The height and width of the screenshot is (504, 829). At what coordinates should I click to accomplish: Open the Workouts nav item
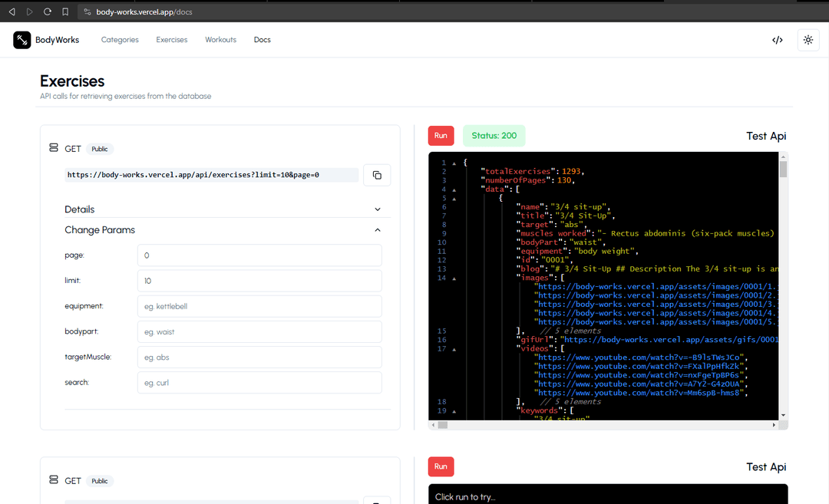pyautogui.click(x=220, y=40)
